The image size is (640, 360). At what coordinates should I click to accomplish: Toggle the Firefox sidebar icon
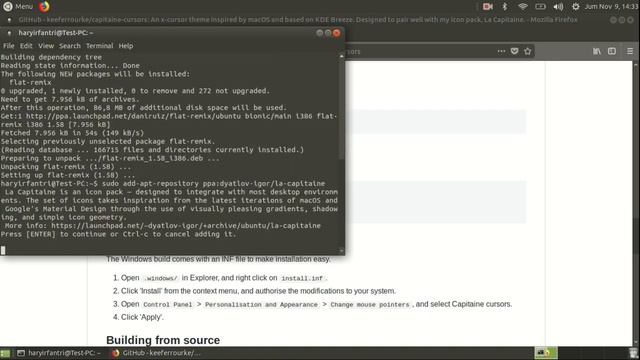[612, 51]
